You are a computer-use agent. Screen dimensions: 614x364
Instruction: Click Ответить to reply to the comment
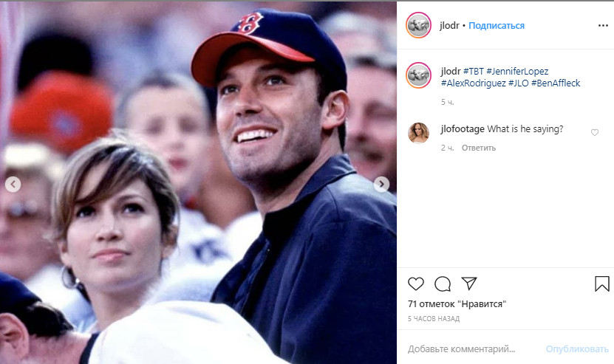[479, 148]
